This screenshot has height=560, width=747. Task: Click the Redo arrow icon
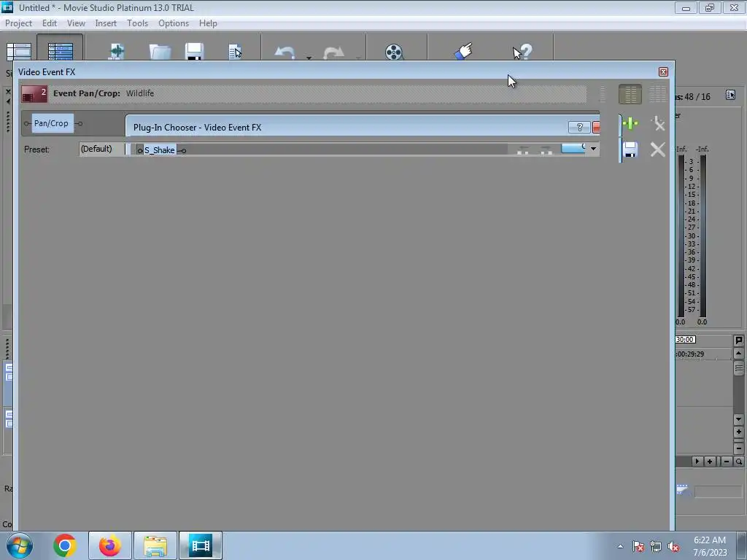click(x=333, y=52)
